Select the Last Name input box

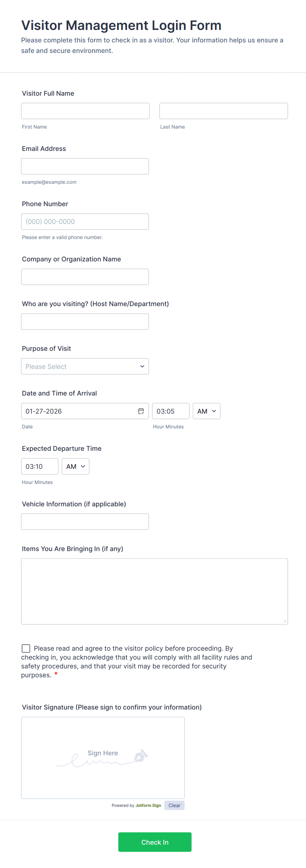tap(223, 110)
